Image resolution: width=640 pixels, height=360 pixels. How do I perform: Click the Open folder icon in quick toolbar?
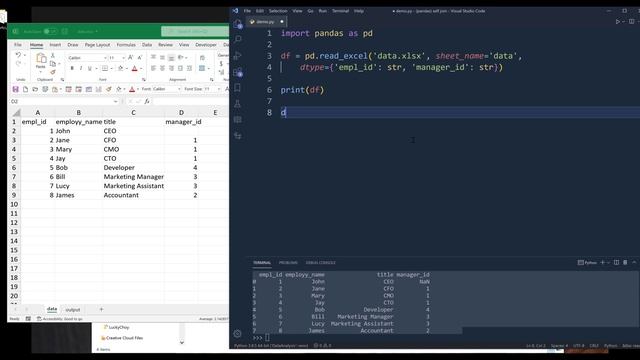click(35, 89)
